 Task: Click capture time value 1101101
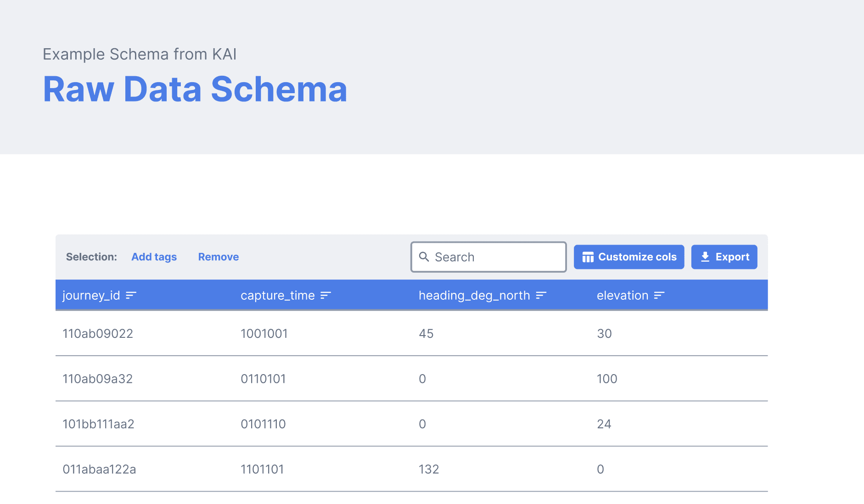[263, 469]
